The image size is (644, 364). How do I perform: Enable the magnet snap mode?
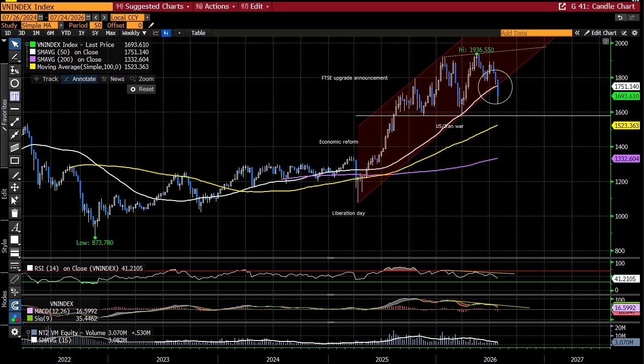(x=15, y=305)
